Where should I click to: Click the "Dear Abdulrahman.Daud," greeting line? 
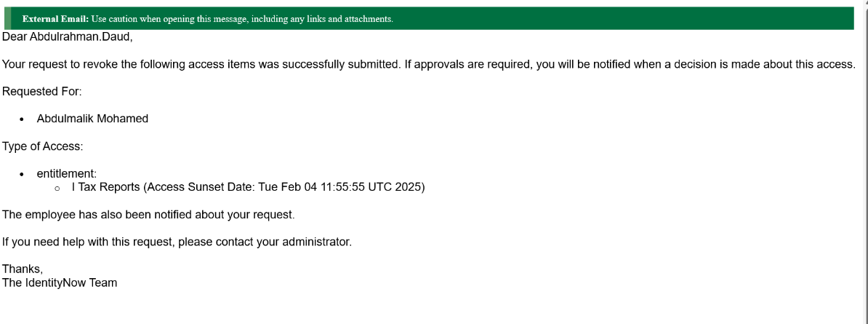[68, 36]
